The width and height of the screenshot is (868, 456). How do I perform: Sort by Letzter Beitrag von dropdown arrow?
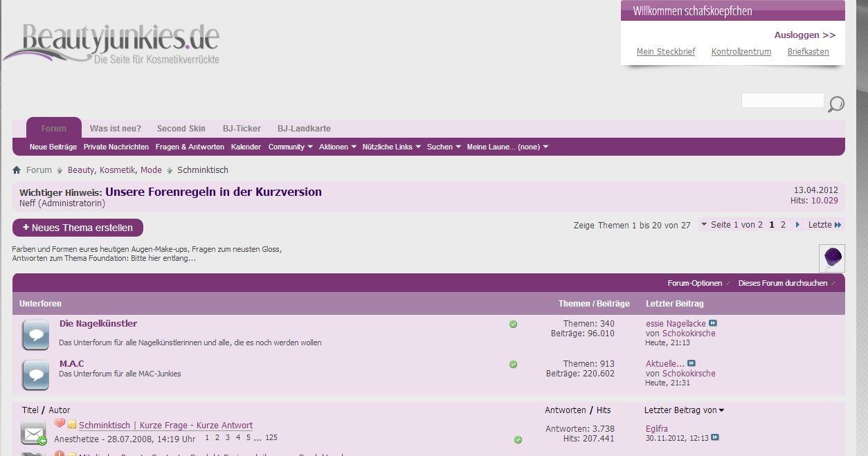721,410
